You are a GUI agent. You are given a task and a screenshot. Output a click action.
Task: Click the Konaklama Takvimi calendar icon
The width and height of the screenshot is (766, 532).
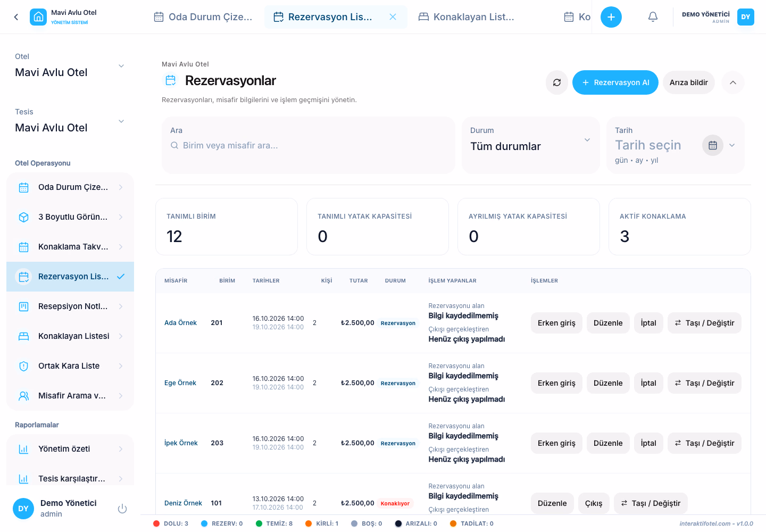[x=23, y=247]
